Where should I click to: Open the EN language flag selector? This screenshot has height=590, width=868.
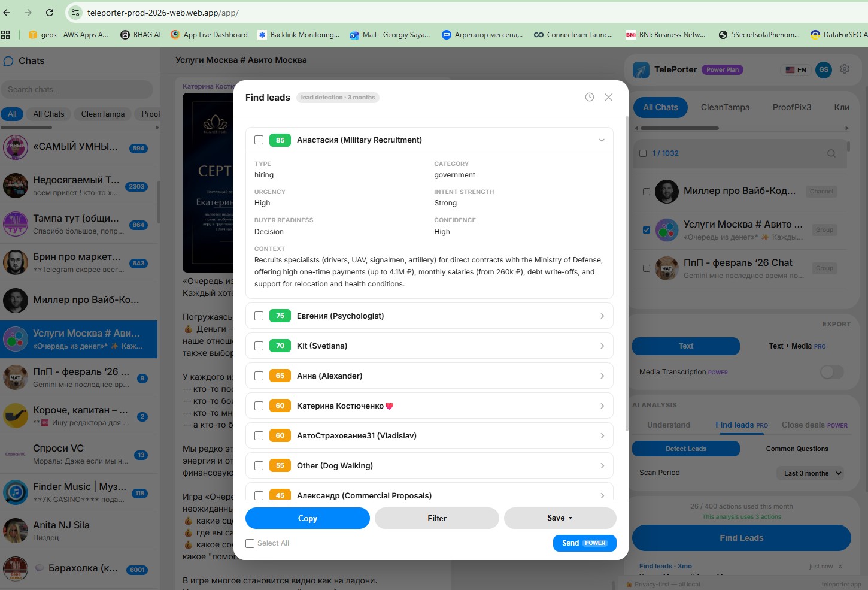tap(796, 69)
